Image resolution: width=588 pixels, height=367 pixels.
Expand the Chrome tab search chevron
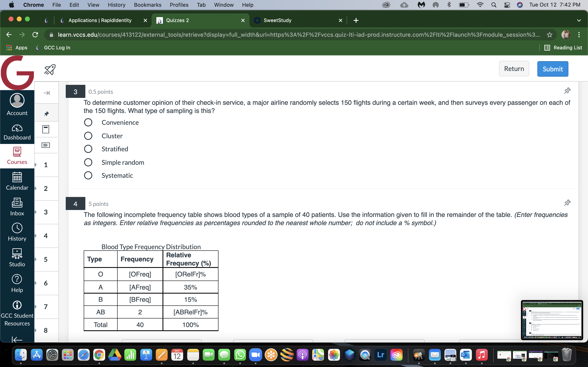tap(579, 20)
